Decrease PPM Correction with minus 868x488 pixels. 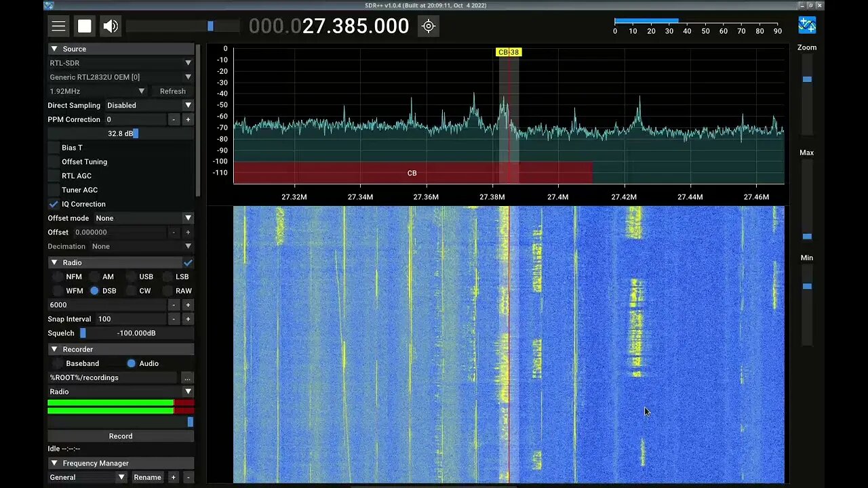[174, 119]
